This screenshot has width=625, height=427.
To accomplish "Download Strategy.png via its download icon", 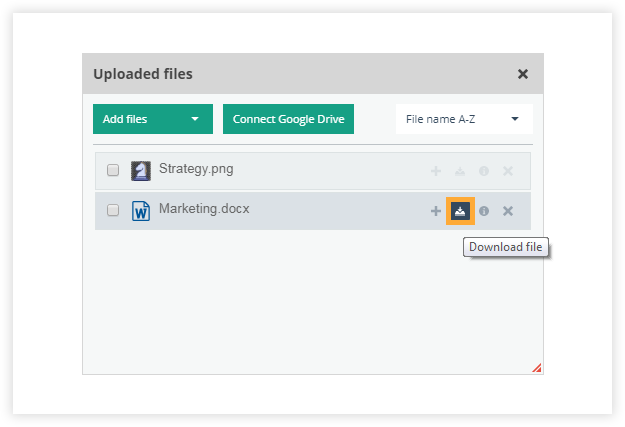I will pos(460,171).
